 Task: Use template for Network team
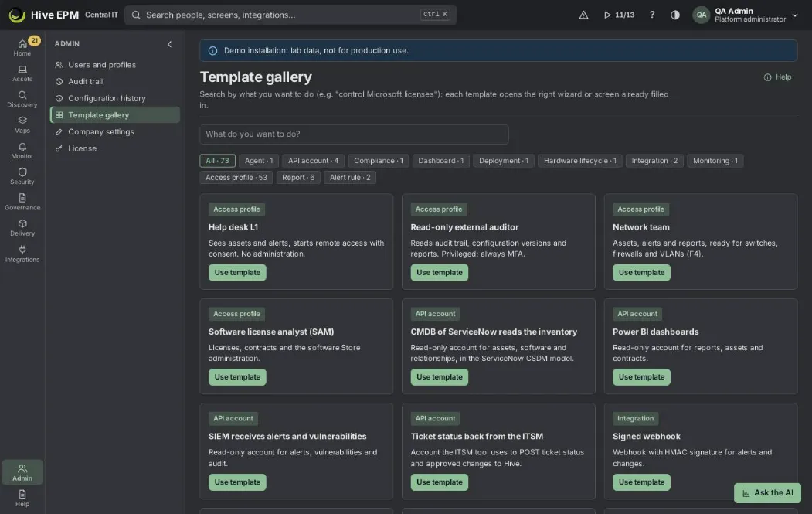pyautogui.click(x=641, y=273)
